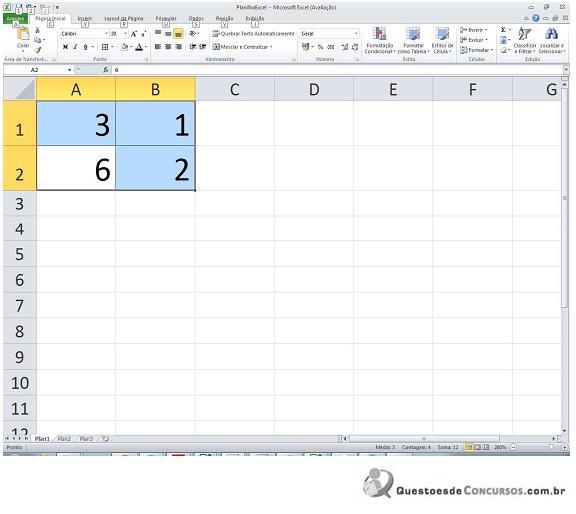Select cell A1 containing 3

pyautogui.click(x=76, y=123)
